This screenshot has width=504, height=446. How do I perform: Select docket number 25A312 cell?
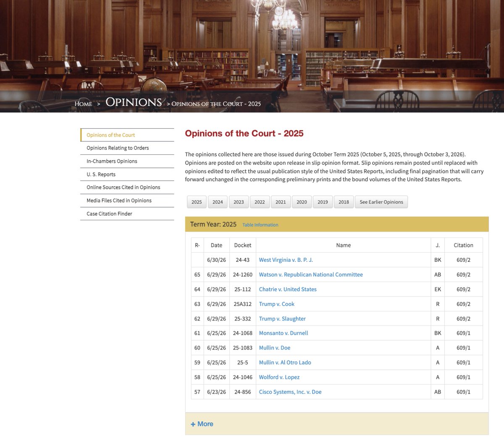point(243,304)
